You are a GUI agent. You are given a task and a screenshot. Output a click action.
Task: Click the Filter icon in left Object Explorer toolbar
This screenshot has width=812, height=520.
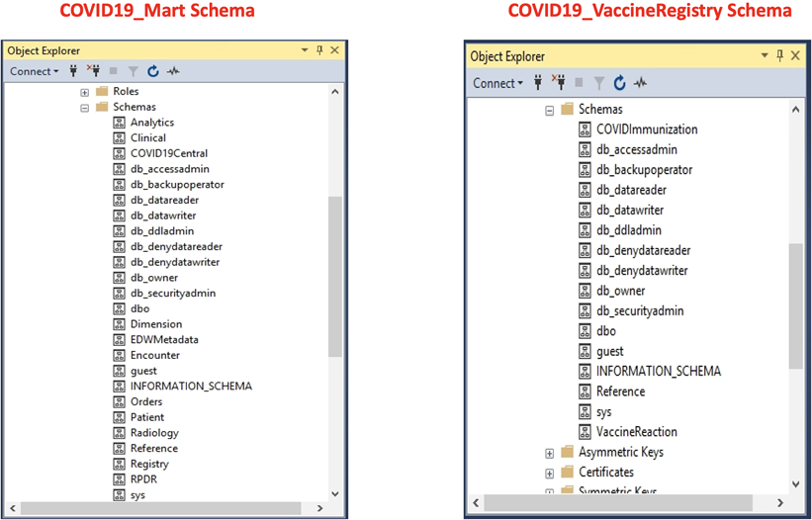(134, 71)
